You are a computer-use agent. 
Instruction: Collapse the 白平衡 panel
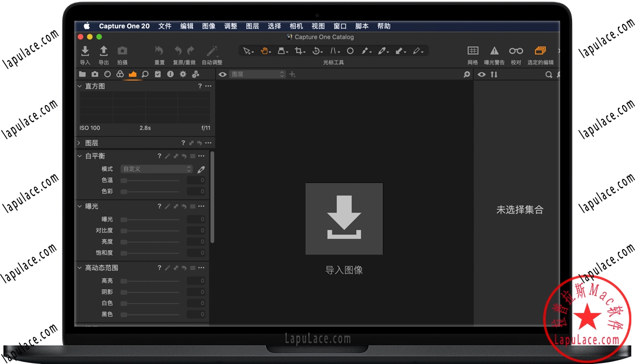click(80, 156)
